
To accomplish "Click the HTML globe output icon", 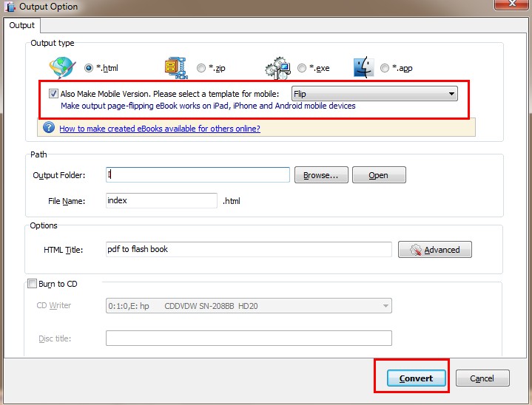I will point(62,67).
